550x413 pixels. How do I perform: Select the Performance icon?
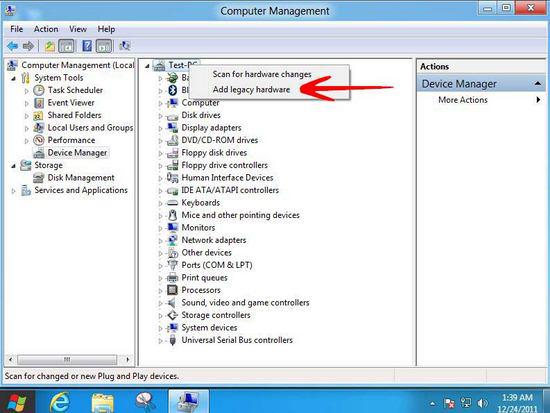39,140
